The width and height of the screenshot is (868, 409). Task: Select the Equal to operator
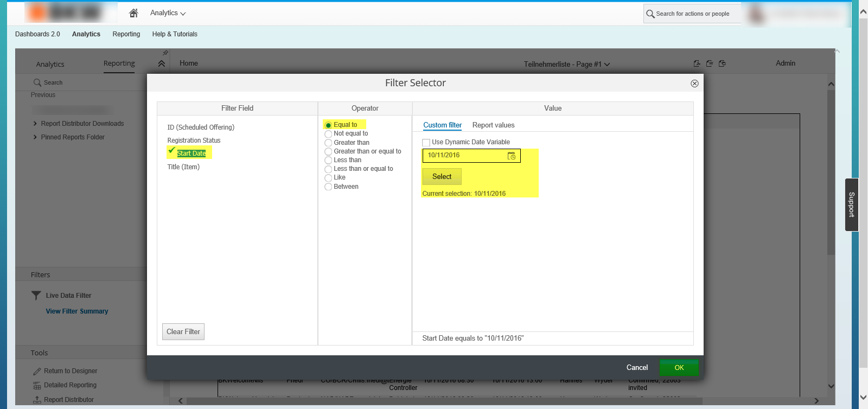(x=328, y=125)
